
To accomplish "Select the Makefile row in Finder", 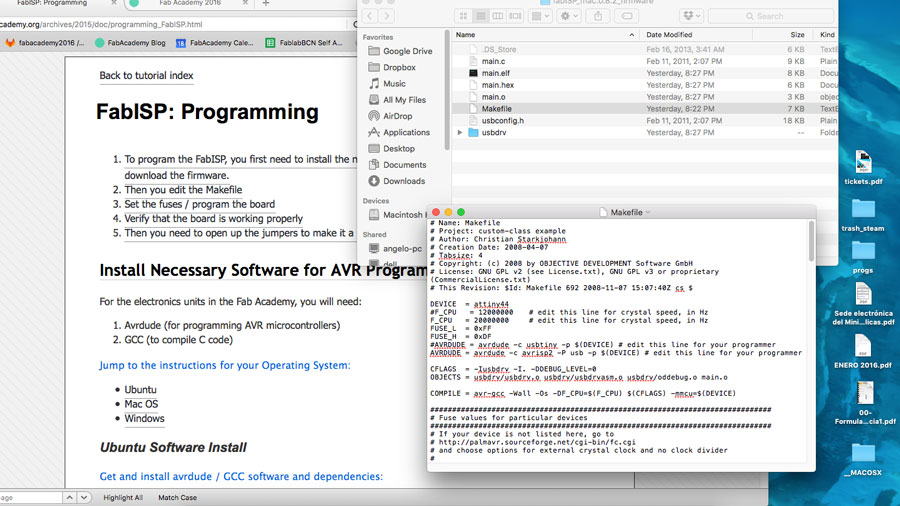I will 645,109.
